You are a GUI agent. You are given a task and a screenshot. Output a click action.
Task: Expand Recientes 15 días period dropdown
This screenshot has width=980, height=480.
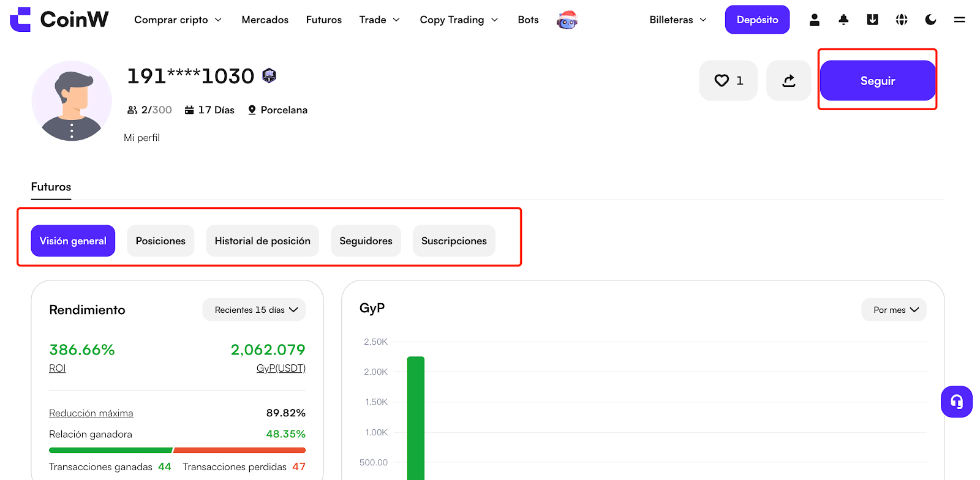[254, 310]
